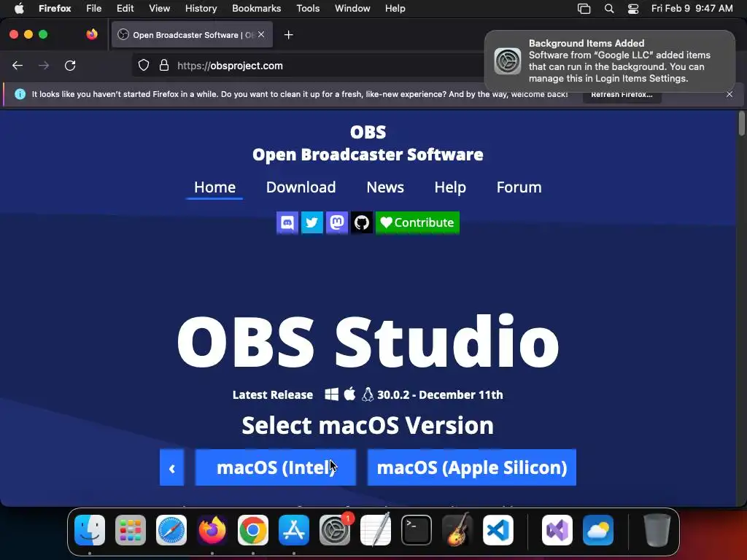Open Safari from the Dock

pyautogui.click(x=171, y=530)
